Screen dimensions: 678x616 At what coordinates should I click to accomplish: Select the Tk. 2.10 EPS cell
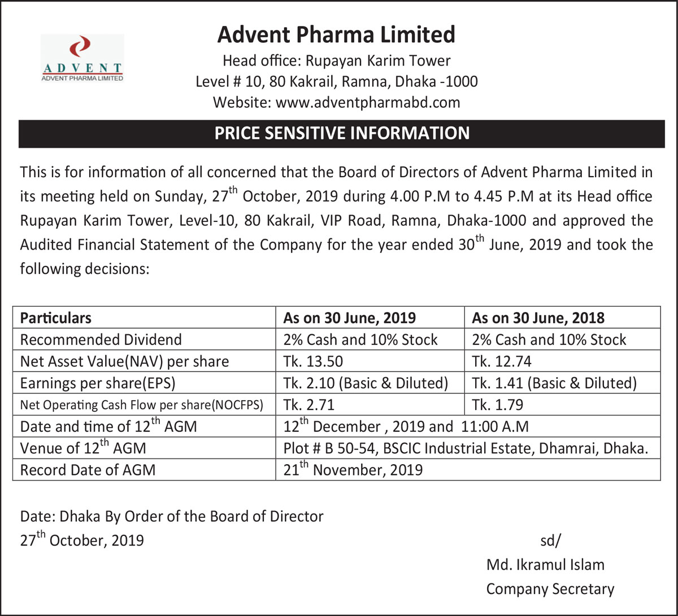(x=366, y=383)
